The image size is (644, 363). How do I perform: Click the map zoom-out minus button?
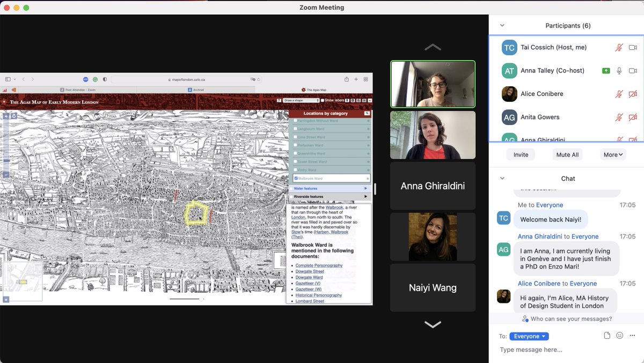click(6, 174)
